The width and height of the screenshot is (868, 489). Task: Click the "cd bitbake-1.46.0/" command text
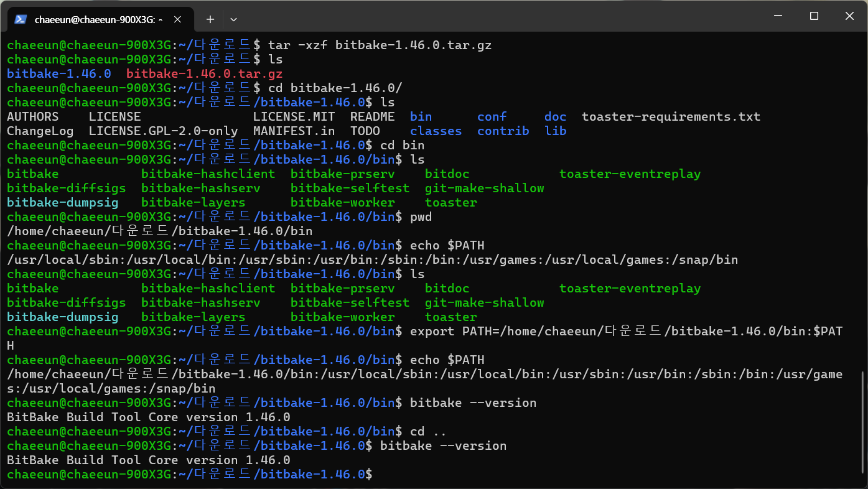coord(335,88)
